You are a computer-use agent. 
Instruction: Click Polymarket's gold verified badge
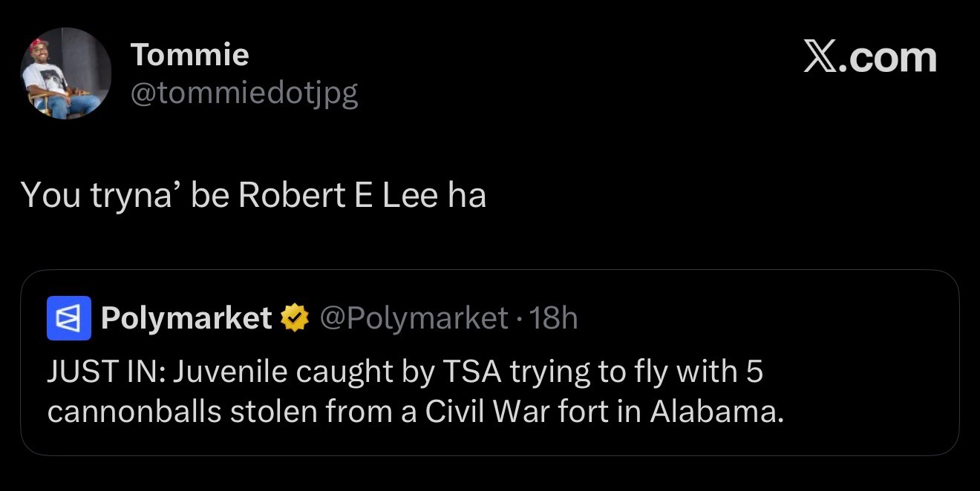[295, 319]
